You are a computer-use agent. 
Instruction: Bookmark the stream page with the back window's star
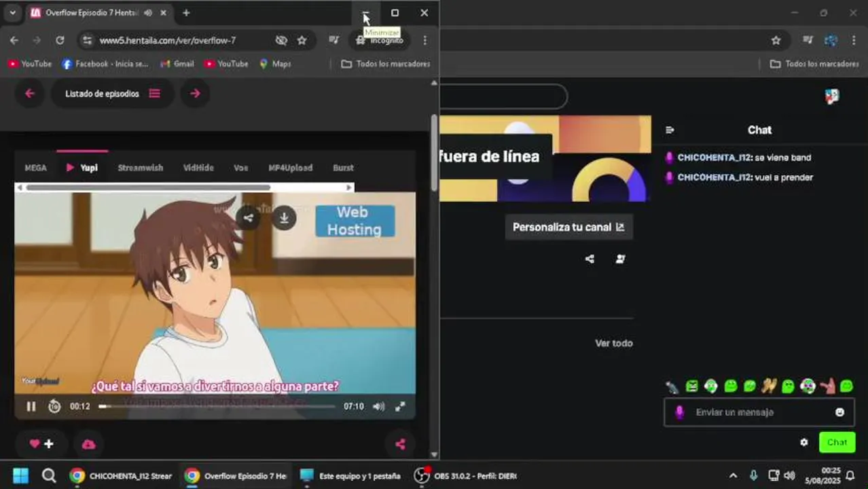click(776, 40)
